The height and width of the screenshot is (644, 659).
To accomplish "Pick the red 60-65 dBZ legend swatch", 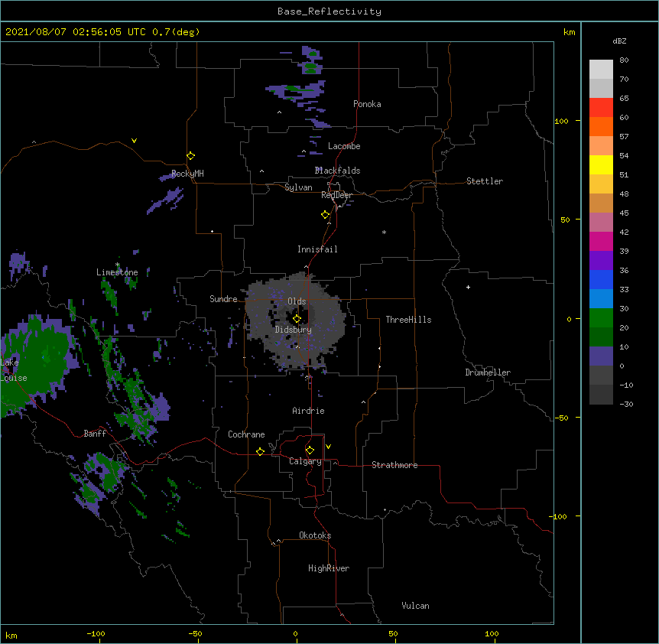I will click(601, 108).
